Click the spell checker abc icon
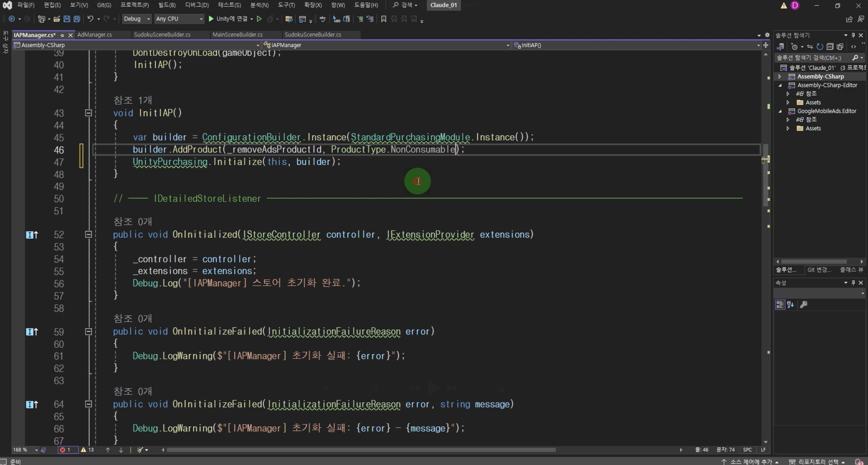This screenshot has width=868, height=465. [x=323, y=19]
